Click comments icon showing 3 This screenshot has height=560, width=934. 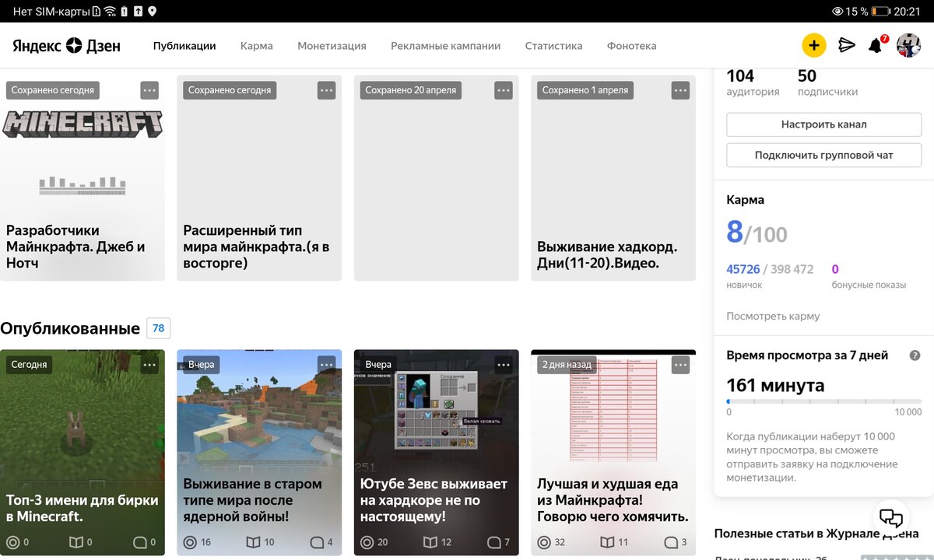coord(670,542)
